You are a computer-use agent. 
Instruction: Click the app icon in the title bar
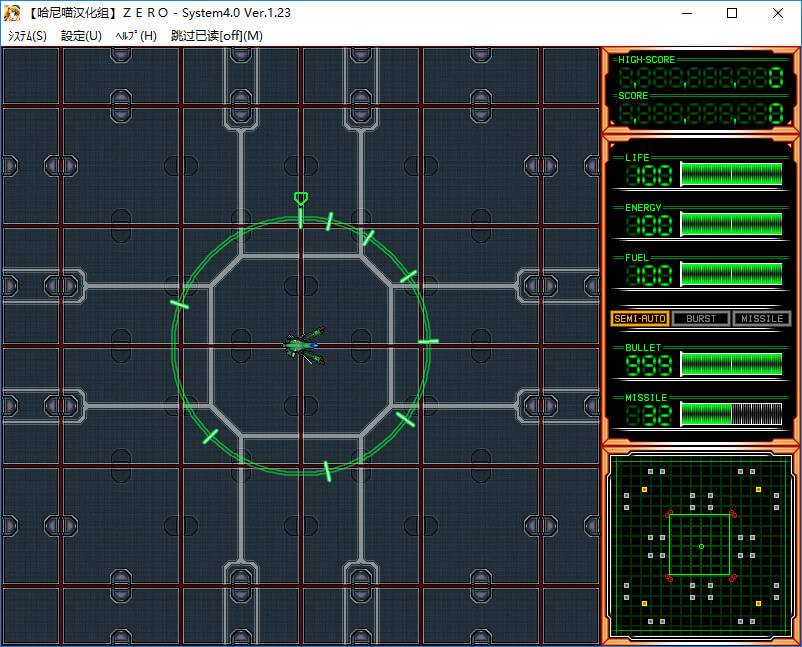pos(12,14)
